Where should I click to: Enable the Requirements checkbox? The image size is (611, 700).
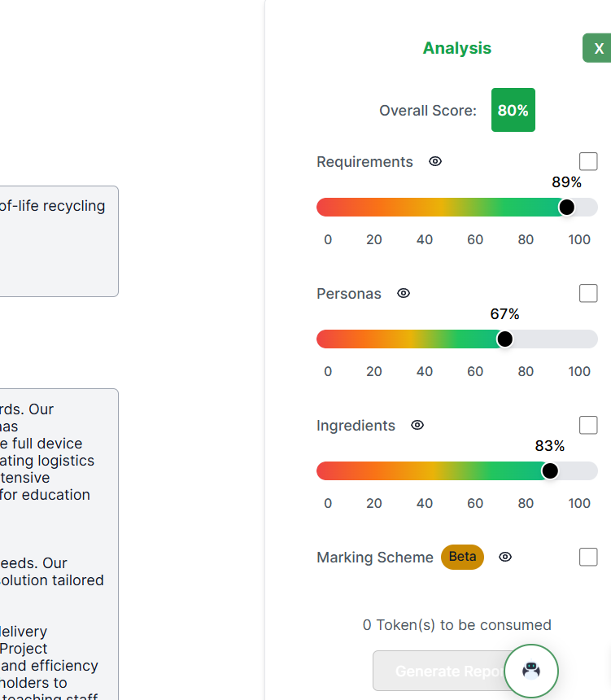click(x=588, y=161)
